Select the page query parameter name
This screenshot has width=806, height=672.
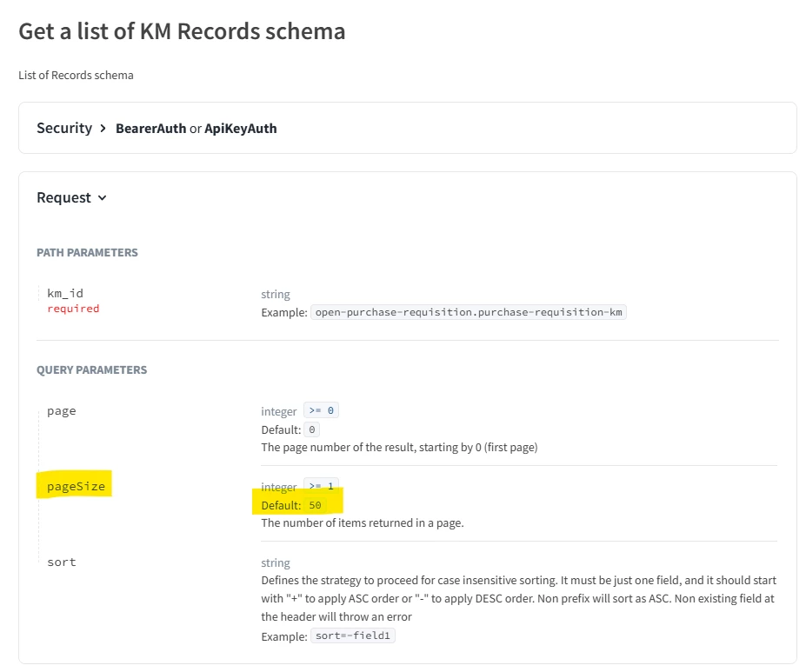pos(61,411)
